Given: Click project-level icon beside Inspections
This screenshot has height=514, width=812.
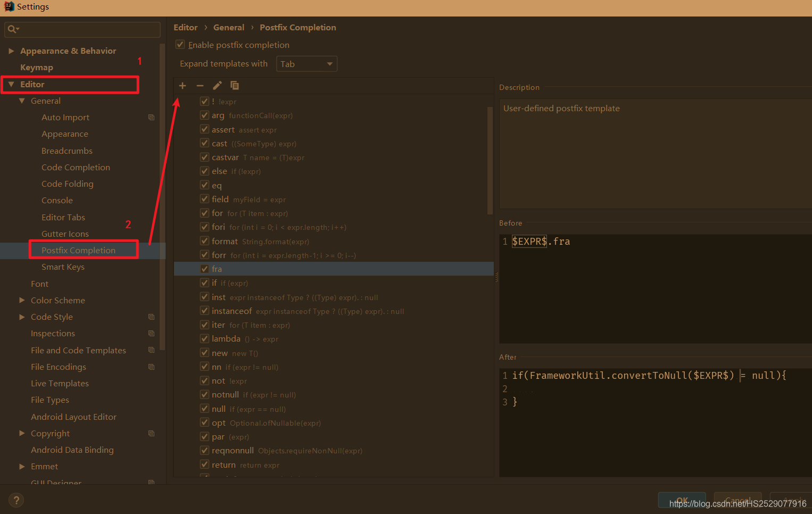Looking at the screenshot, I should pos(152,334).
